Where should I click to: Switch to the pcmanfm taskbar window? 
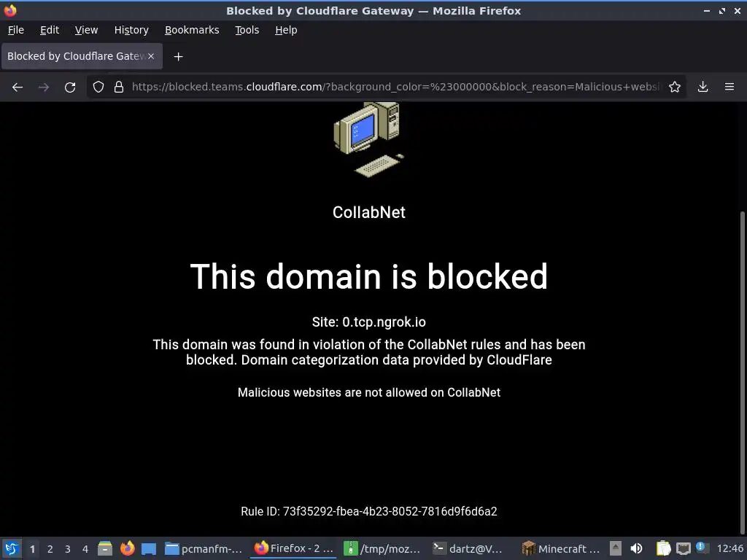tap(204, 548)
